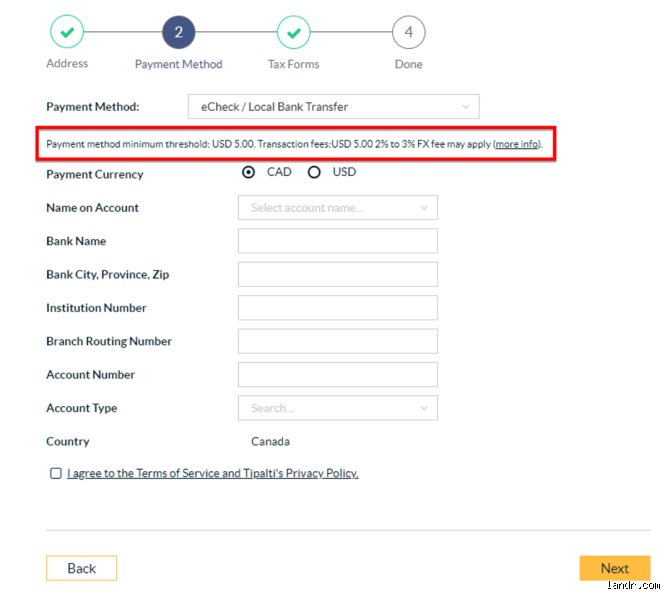This screenshot has height=600, width=670.
Task: Focus the Bank Name field
Action: pos(338,241)
